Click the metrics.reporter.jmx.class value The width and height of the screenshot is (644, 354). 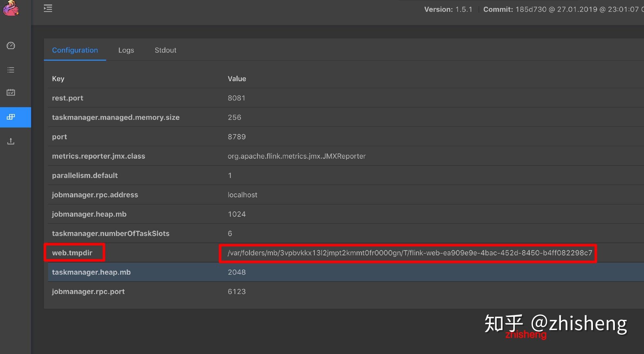(x=296, y=156)
